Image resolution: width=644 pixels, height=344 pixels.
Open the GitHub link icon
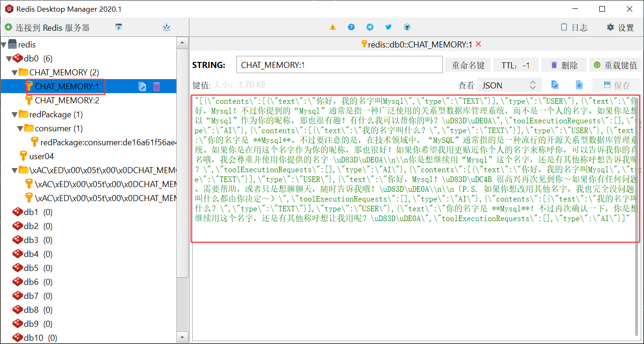coord(407,27)
